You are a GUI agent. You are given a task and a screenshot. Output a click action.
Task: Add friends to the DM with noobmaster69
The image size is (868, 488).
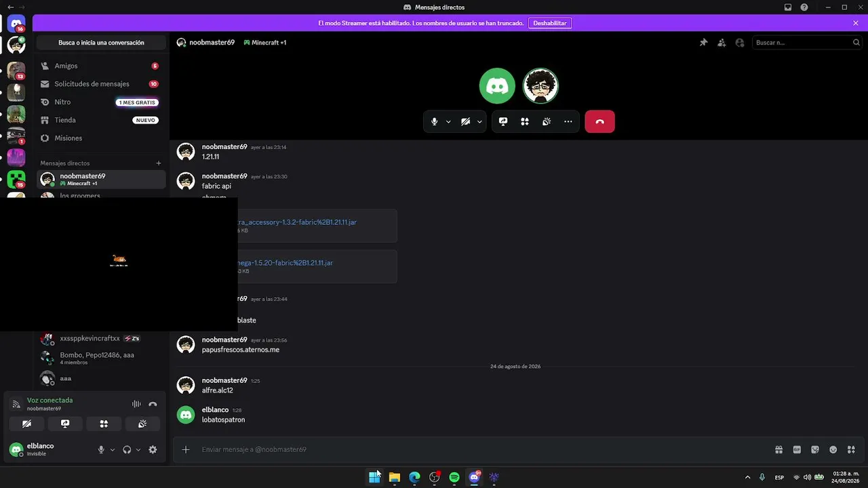(x=722, y=43)
